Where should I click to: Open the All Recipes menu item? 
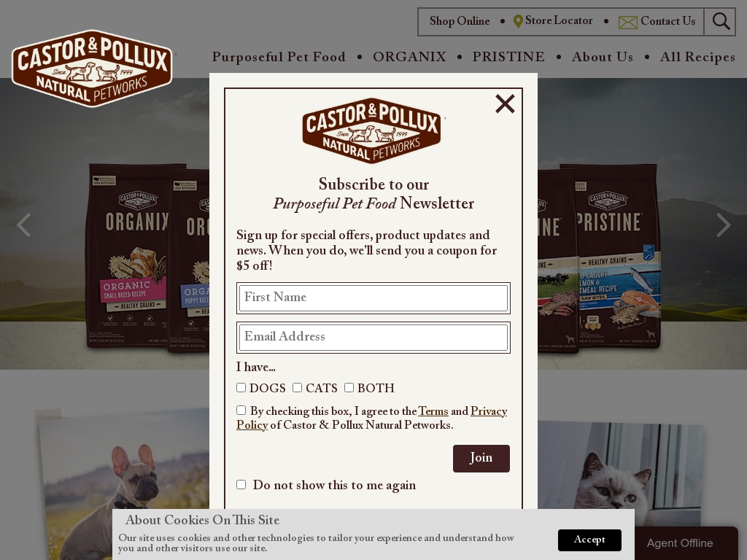point(697,57)
